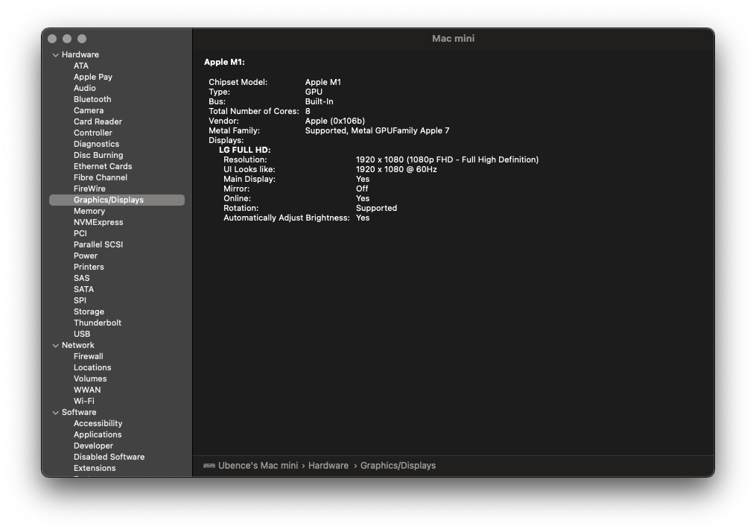Image resolution: width=756 pixels, height=532 pixels.
Task: Open Printers in the sidebar
Action: point(89,267)
